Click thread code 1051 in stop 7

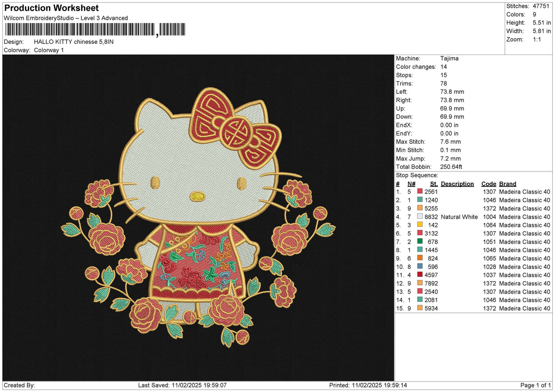(489, 242)
